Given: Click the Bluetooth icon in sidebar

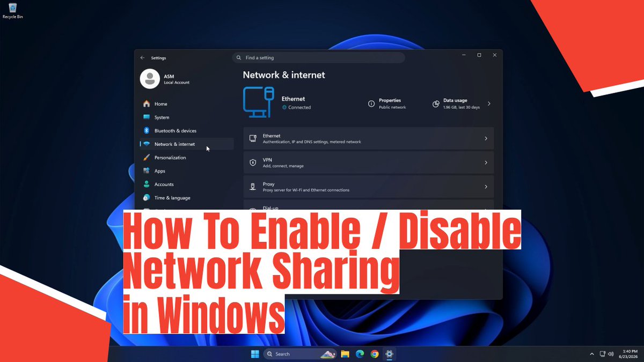Looking at the screenshot, I should pyautogui.click(x=147, y=130).
